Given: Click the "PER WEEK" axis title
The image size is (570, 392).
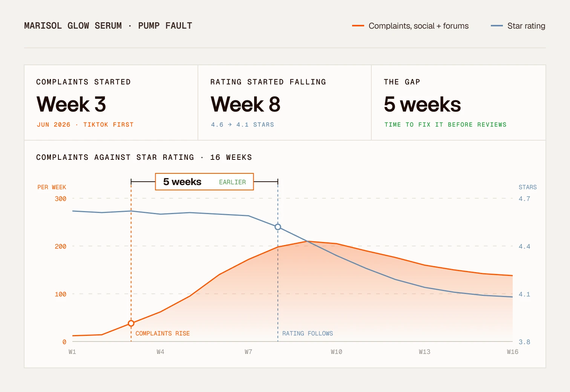Looking at the screenshot, I should click(x=52, y=187).
